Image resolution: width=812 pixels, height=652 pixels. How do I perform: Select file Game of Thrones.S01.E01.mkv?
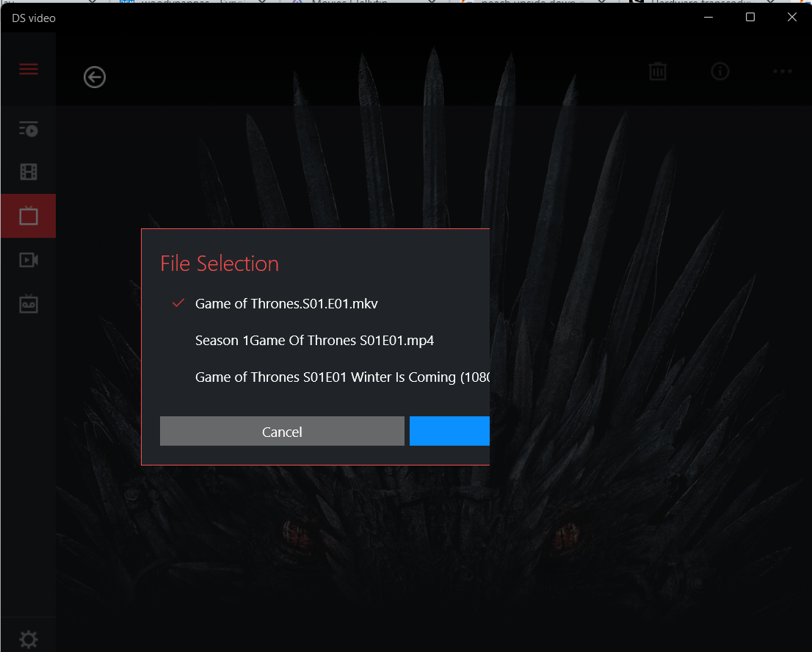pyautogui.click(x=286, y=303)
